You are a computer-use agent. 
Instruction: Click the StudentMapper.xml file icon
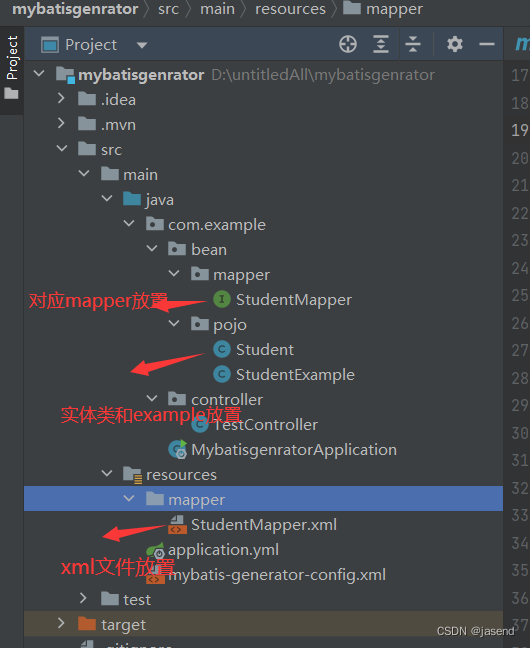coord(177,524)
